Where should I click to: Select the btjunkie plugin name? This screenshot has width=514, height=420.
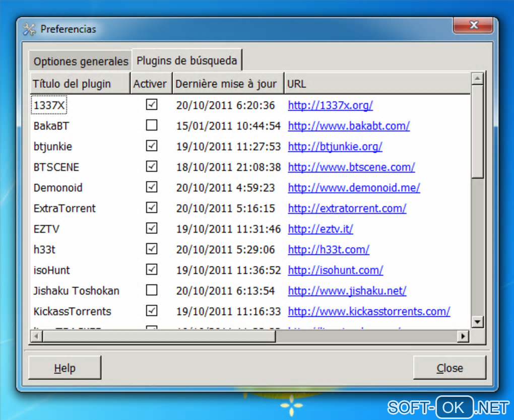[x=53, y=147]
